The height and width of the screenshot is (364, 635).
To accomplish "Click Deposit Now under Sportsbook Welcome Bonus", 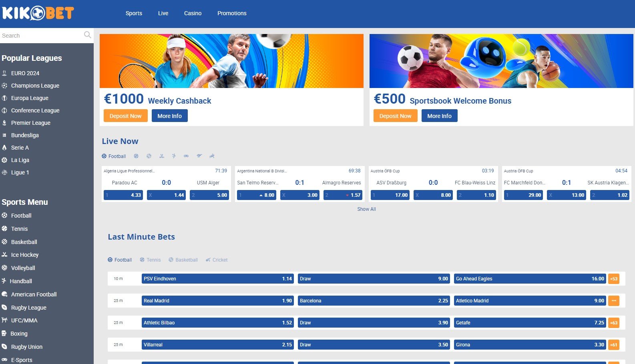I will click(x=396, y=116).
